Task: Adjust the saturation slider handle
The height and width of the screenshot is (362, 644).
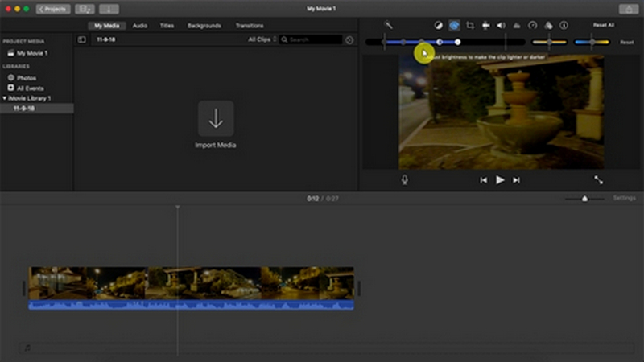Action: [549, 42]
